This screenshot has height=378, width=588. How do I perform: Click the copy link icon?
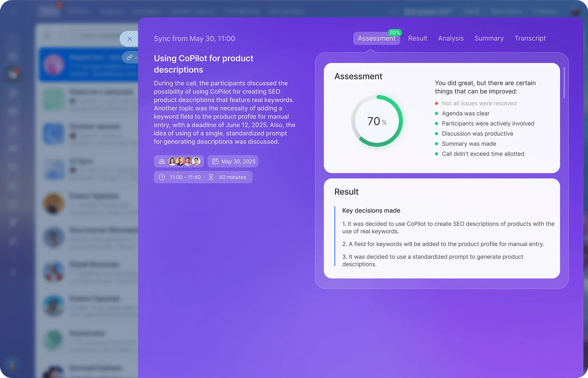coord(130,57)
